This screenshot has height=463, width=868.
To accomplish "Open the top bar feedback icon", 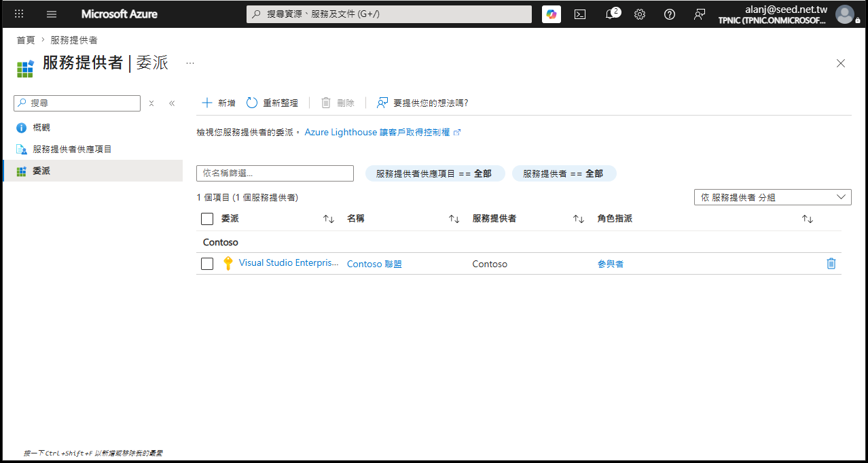I will (x=700, y=14).
